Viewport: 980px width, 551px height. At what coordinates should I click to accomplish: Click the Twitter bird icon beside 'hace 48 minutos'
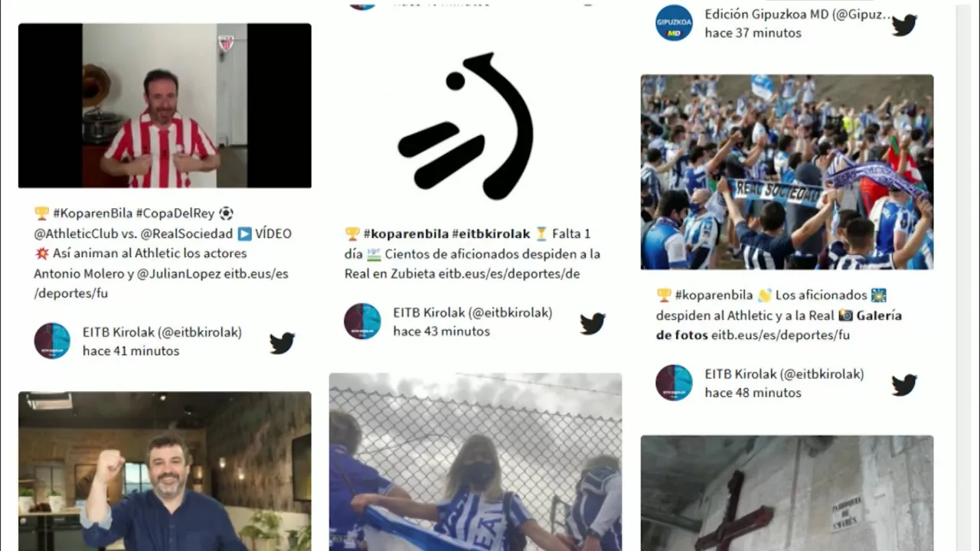click(x=904, y=384)
